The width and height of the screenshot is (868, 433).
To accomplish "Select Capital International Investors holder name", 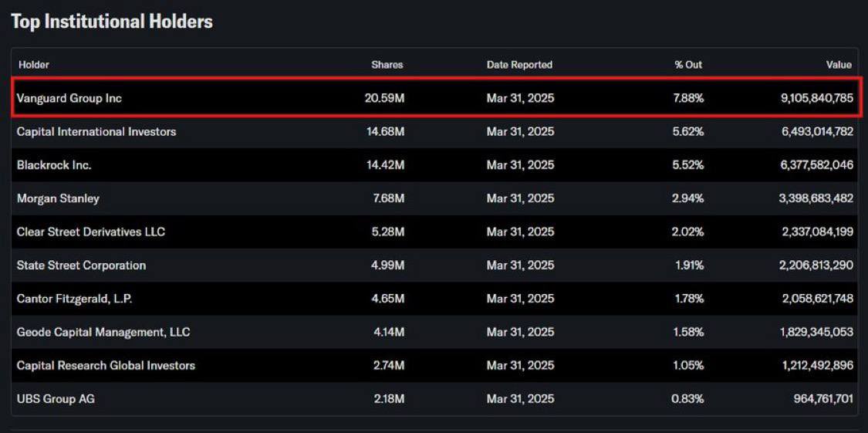I will point(96,132).
